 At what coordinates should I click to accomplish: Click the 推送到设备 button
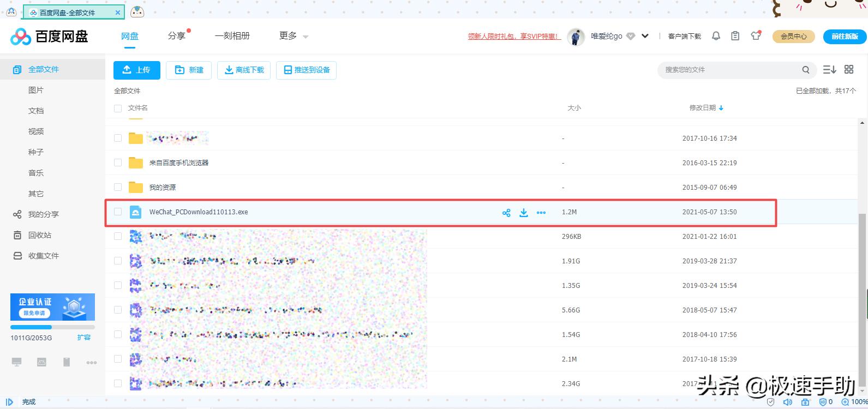307,70
